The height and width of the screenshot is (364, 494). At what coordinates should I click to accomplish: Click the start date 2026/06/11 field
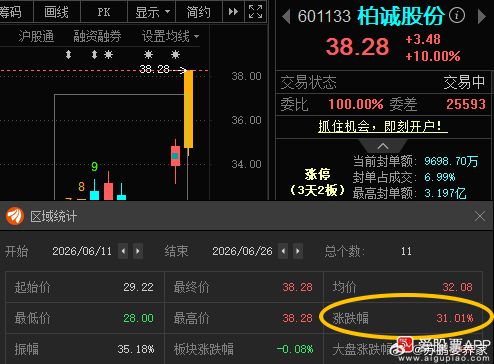click(82, 251)
